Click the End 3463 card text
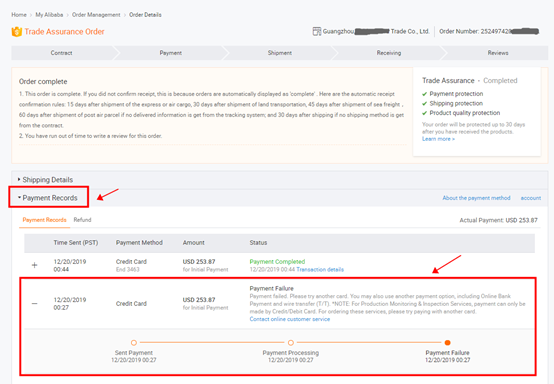The height and width of the screenshot is (384, 554). coord(128,270)
